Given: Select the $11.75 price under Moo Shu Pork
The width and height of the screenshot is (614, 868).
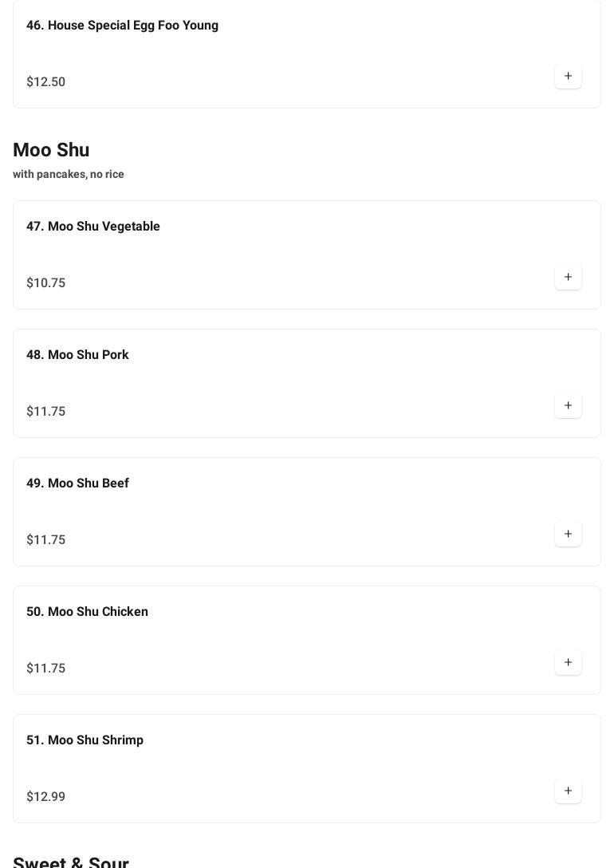Looking at the screenshot, I should click(46, 412).
